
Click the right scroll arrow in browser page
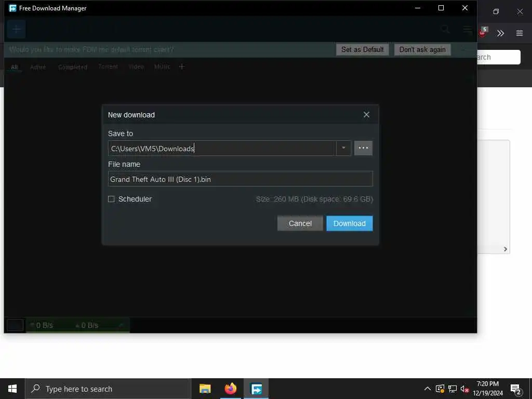[x=505, y=249]
